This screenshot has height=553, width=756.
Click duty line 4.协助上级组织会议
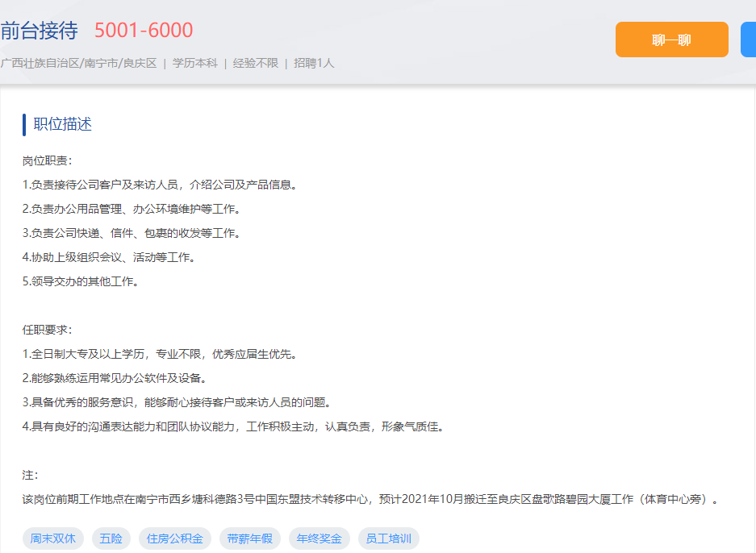(111, 257)
